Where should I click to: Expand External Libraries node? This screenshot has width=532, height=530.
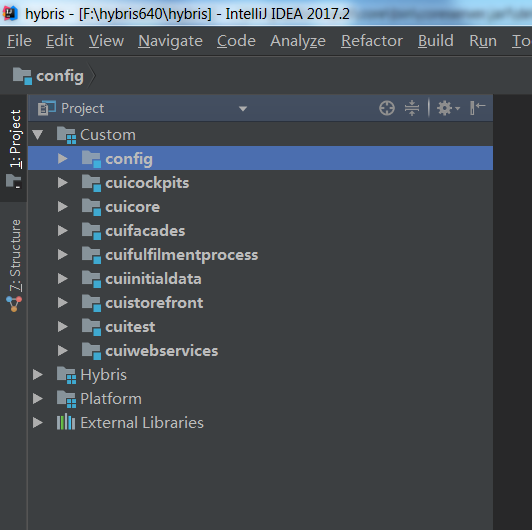[37, 423]
